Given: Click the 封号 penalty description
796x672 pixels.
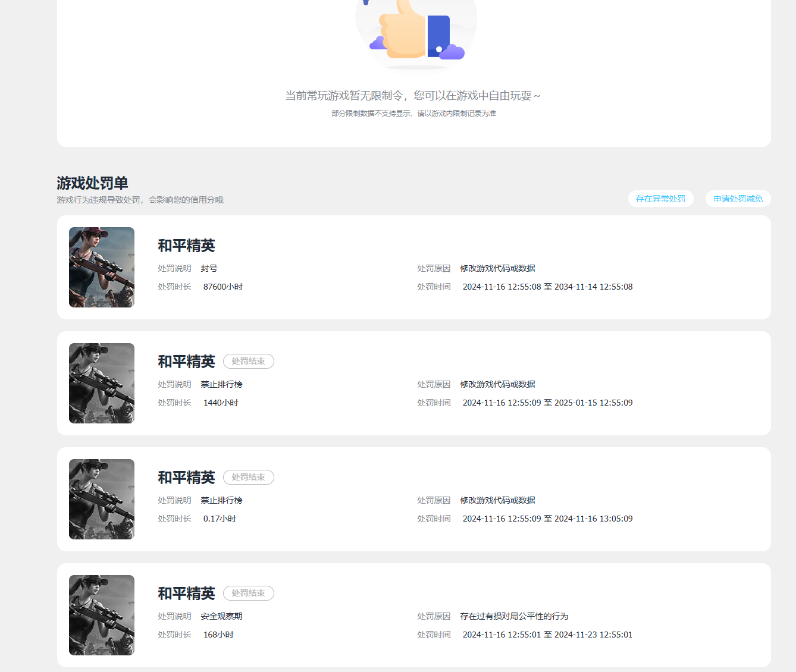Looking at the screenshot, I should point(209,268).
